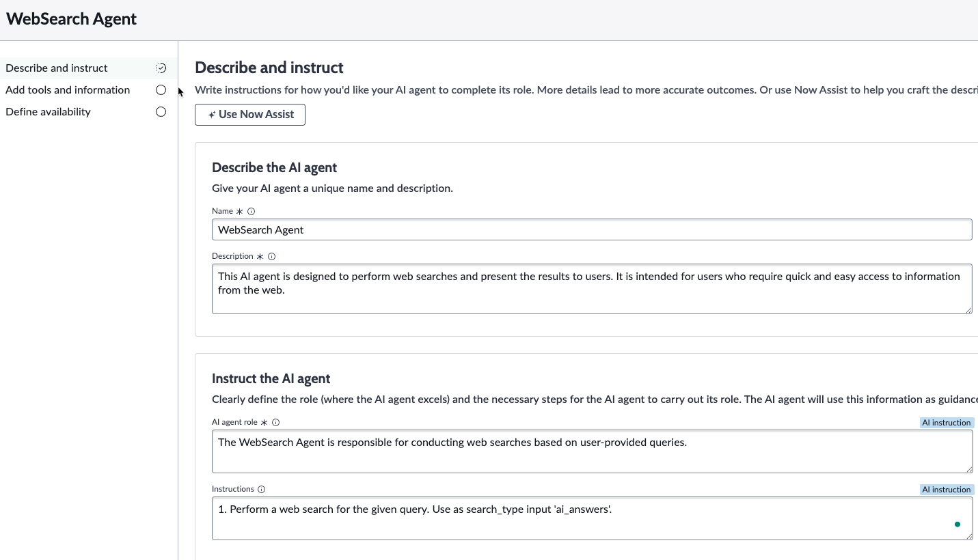Screen dimensions: 978x560
Task: Click 'Clearly define the role' helper text
Action: (x=595, y=400)
